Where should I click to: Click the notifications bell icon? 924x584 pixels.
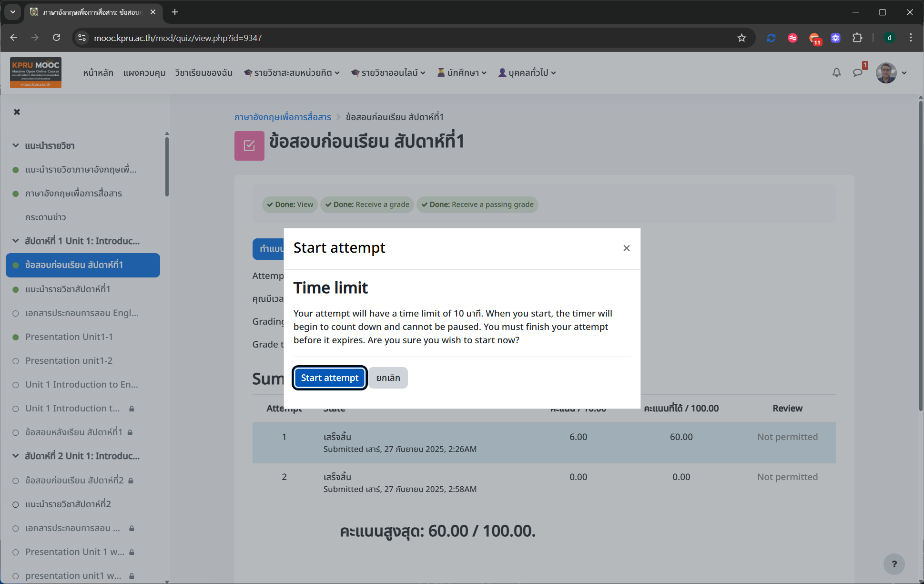click(836, 72)
